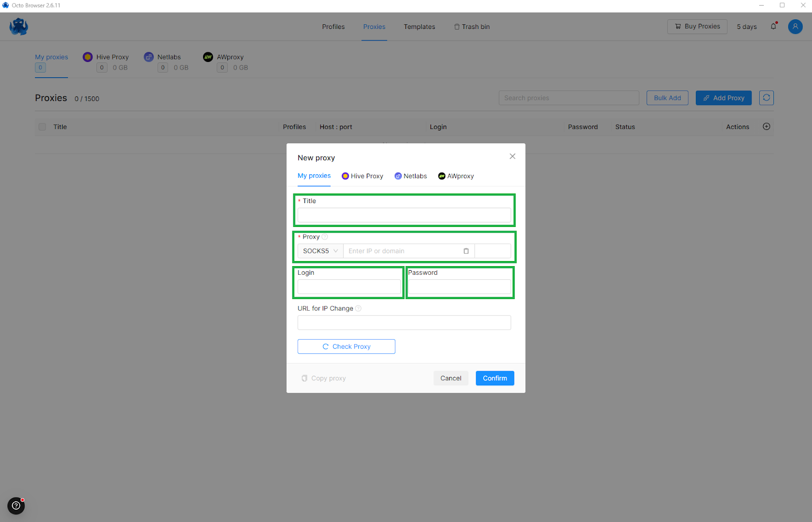Open the user account avatar
This screenshot has width=812, height=522.
coord(795,26)
